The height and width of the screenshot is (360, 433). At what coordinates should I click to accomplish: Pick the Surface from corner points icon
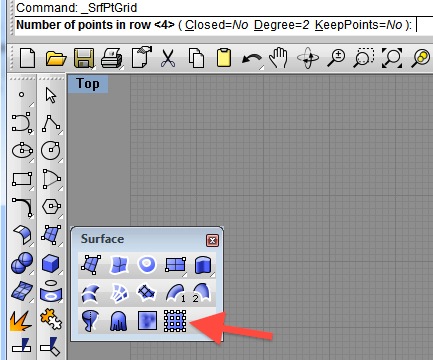tap(91, 265)
